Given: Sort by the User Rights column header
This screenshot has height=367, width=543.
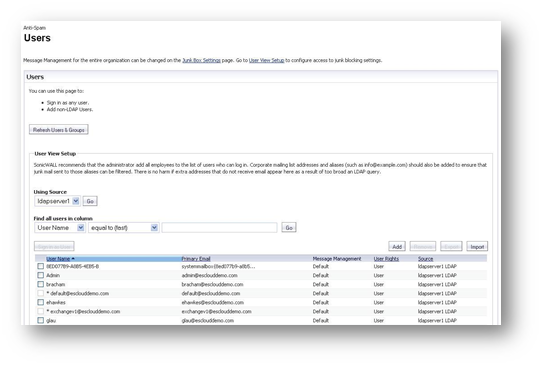Looking at the screenshot, I should pyautogui.click(x=386, y=259).
